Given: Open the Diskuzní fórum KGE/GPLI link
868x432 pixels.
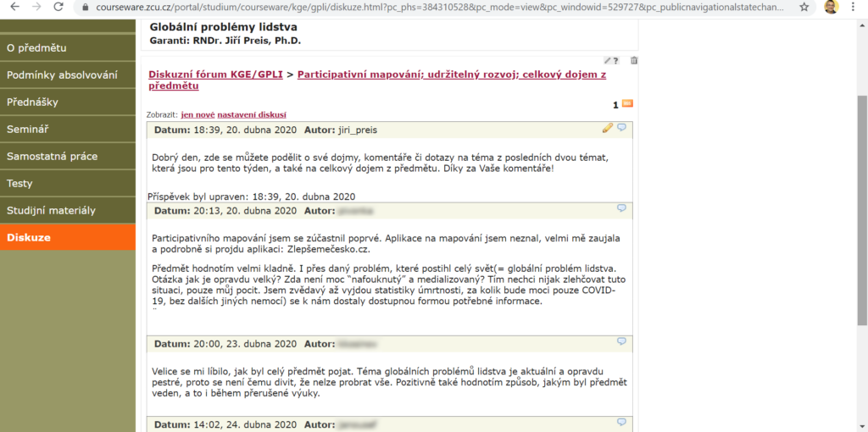Looking at the screenshot, I should click(215, 75).
